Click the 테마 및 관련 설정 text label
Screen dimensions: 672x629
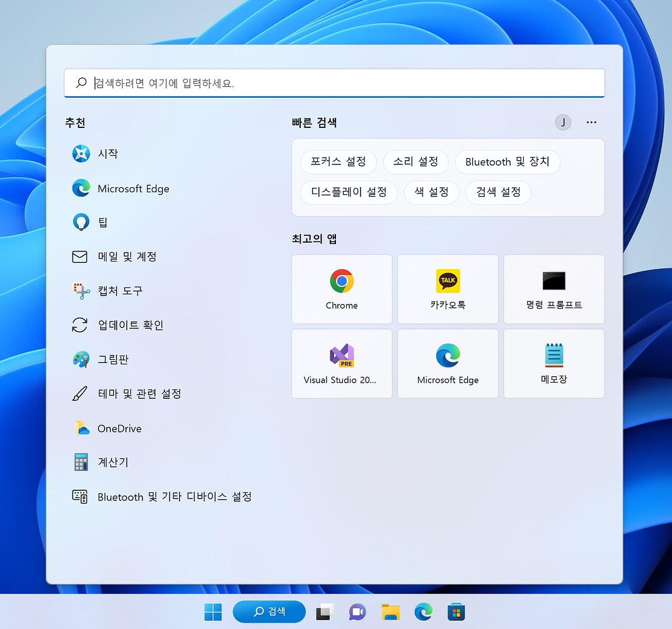[x=140, y=393]
